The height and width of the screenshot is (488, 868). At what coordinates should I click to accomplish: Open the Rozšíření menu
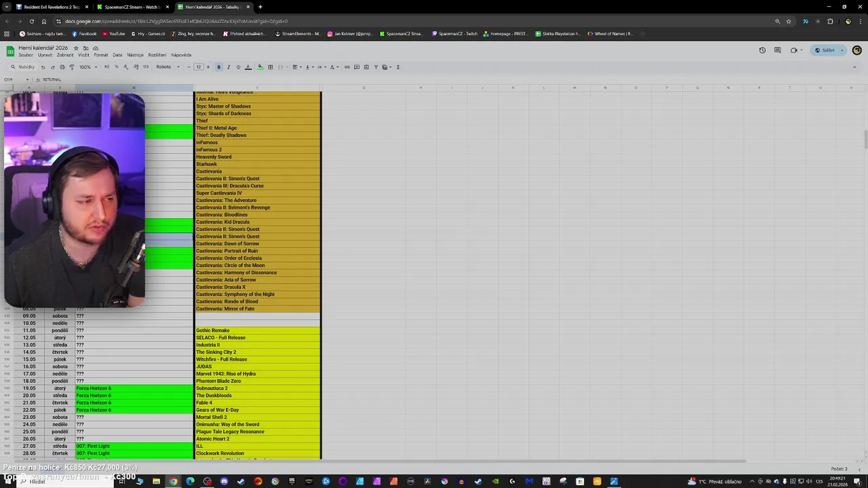pyautogui.click(x=157, y=55)
